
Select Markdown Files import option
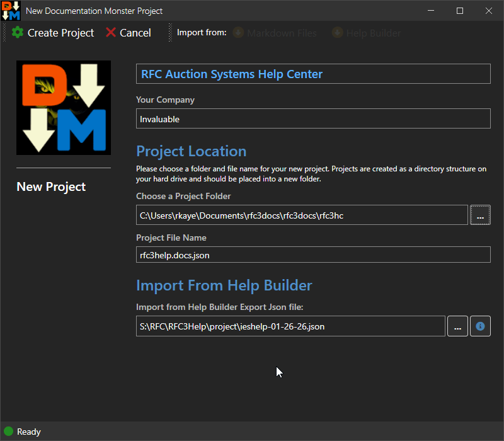tap(275, 33)
